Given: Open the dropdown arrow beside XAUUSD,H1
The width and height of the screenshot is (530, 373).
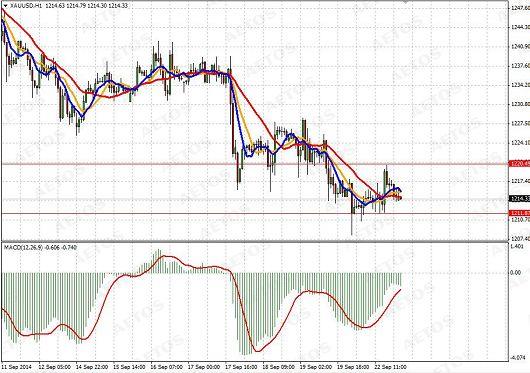Looking at the screenshot, I should 5,6.
